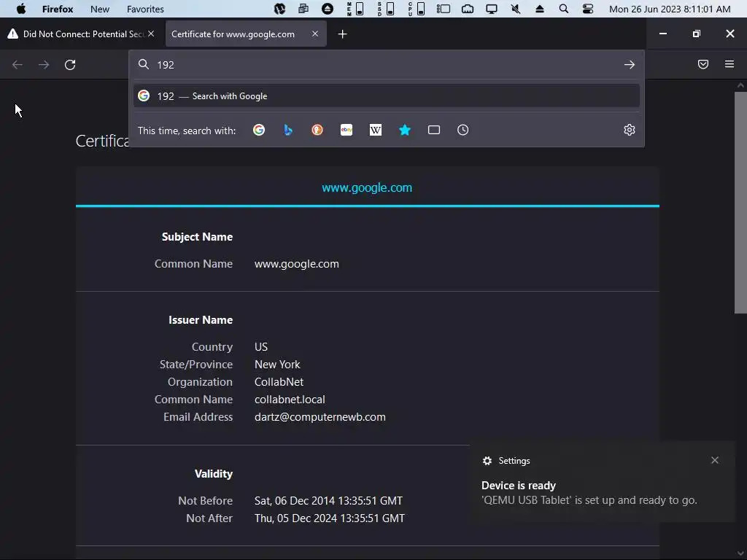747x560 pixels.
Task: Select the US country value
Action: coord(261,346)
